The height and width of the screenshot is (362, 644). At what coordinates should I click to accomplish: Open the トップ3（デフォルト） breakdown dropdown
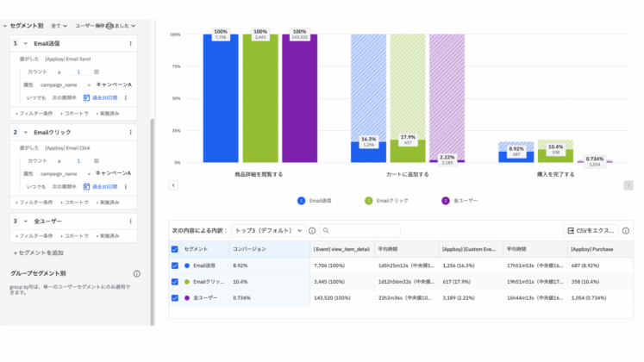click(x=269, y=231)
